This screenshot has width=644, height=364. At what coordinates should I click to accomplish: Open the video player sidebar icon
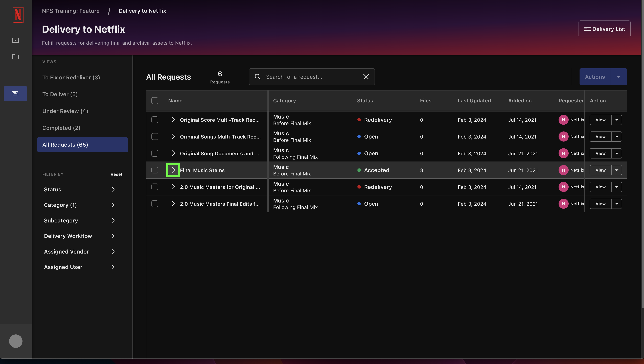point(15,40)
